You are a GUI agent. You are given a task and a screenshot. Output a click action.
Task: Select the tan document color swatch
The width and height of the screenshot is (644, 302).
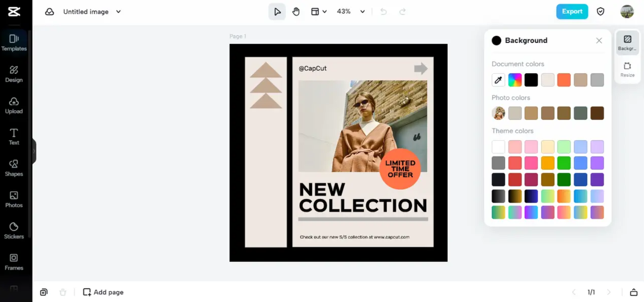pos(580,80)
